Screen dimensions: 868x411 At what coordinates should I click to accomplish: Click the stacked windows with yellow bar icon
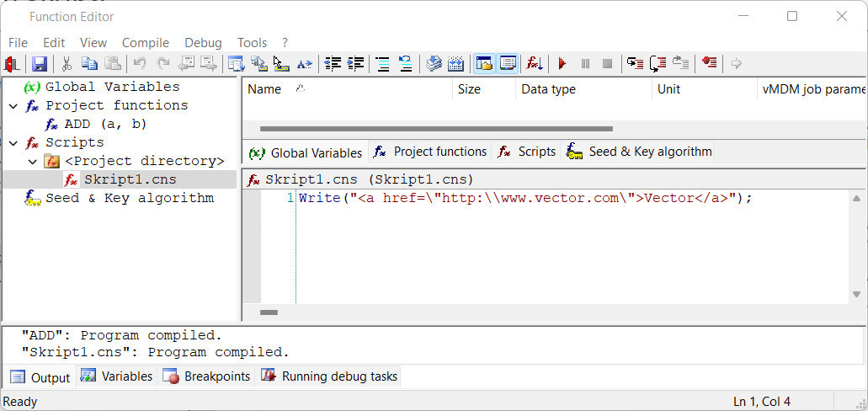click(259, 64)
